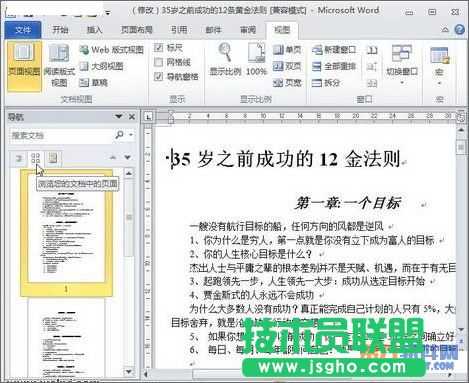Click the line "4、贾金斯式的人永远不会成功"
This screenshot has height=383, width=469.
252,295
